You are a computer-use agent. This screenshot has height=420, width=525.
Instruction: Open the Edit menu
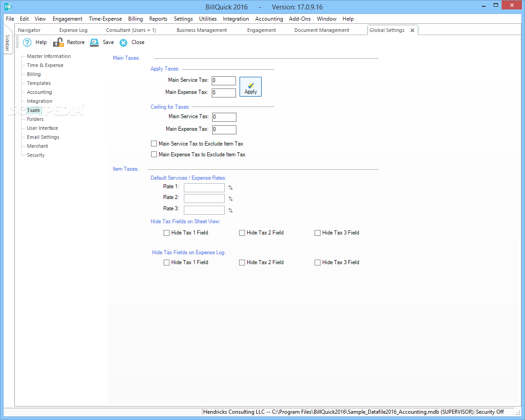coord(24,19)
